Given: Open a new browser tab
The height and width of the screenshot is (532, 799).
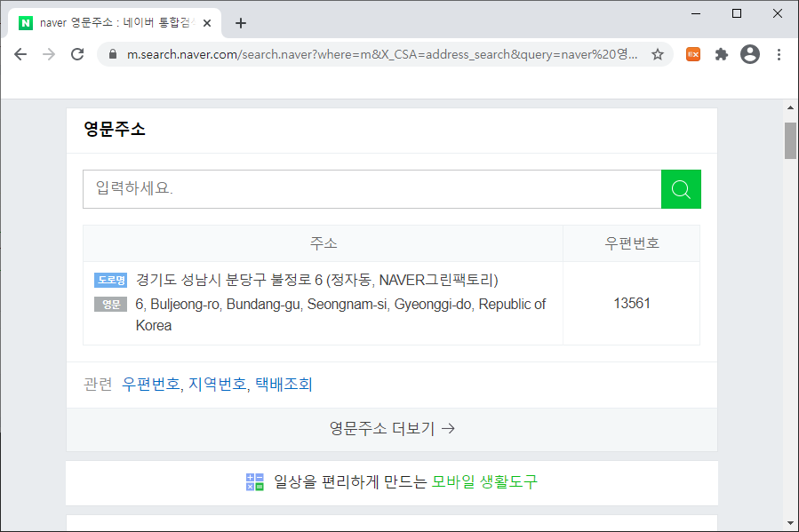Looking at the screenshot, I should point(241,23).
